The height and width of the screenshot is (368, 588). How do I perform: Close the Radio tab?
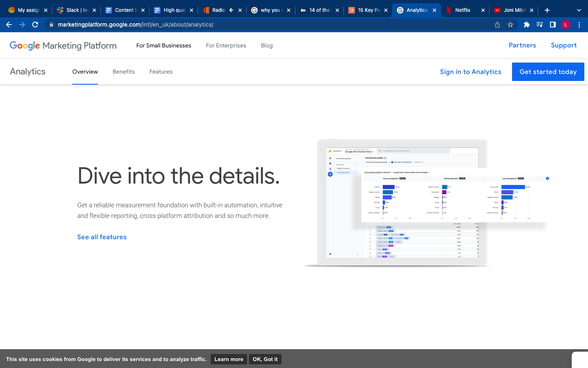click(x=240, y=10)
